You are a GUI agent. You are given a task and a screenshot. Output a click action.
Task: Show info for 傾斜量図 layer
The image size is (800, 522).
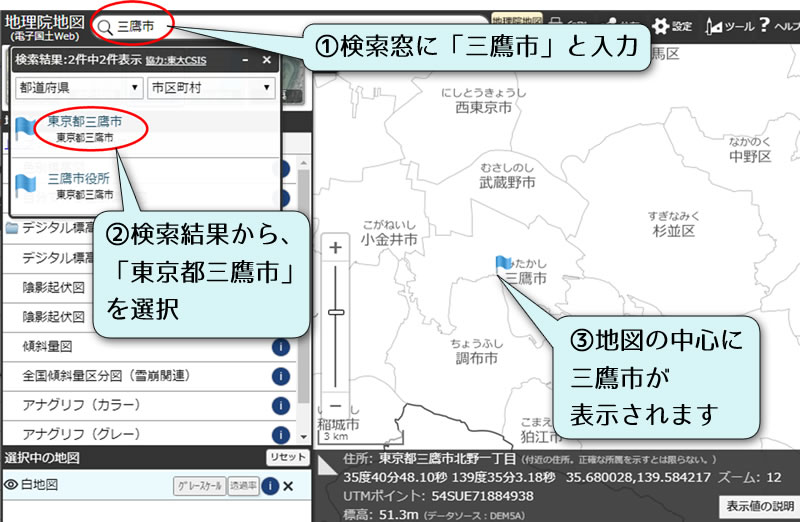tap(281, 347)
